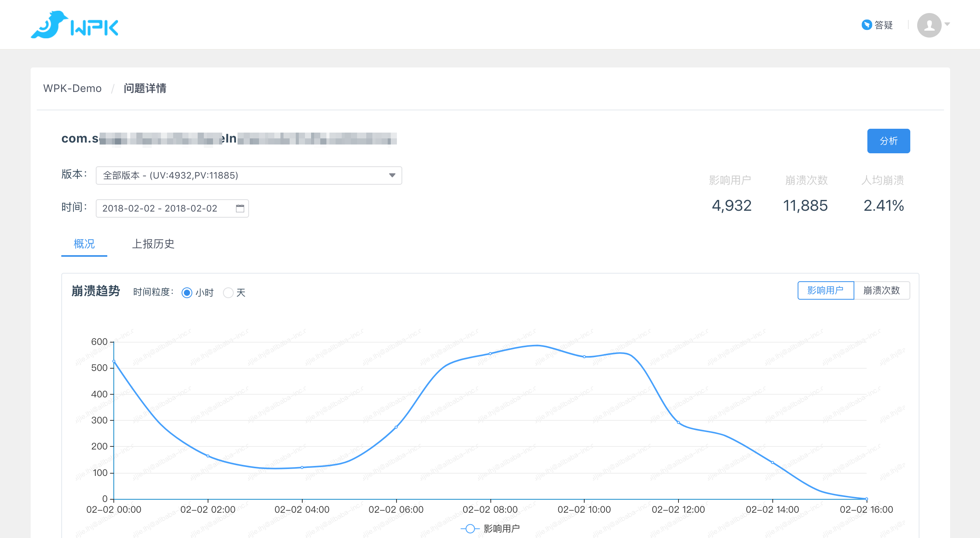Click data point at 02-02 04:00
The height and width of the screenshot is (538, 980).
(x=302, y=467)
